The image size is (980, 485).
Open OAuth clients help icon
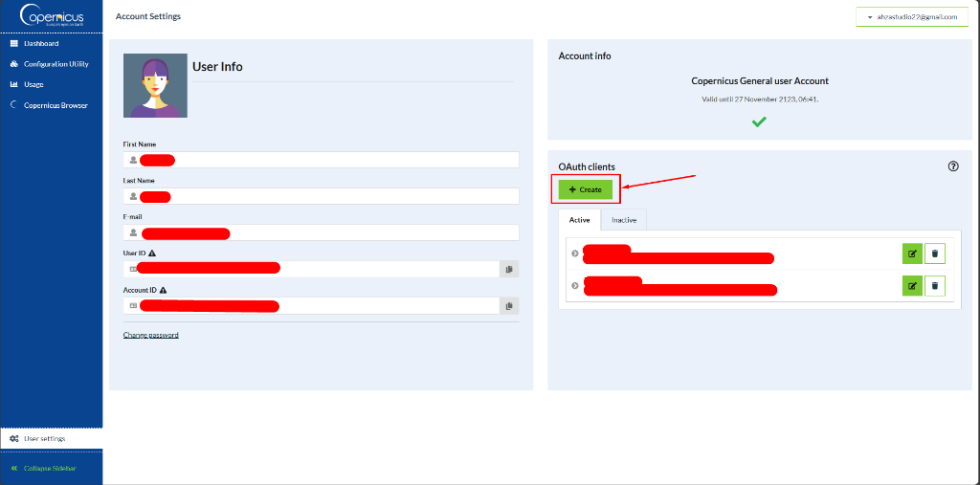point(953,166)
